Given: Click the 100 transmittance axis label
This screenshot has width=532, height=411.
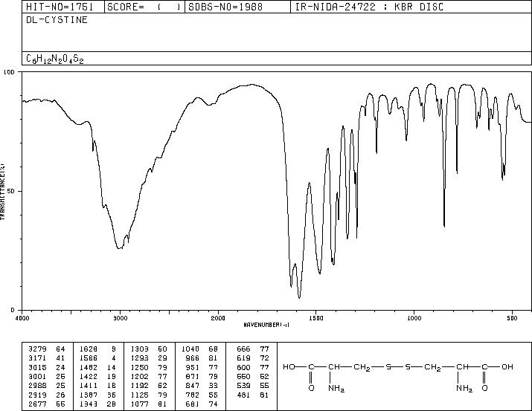Looking at the screenshot, I should [x=9, y=72].
